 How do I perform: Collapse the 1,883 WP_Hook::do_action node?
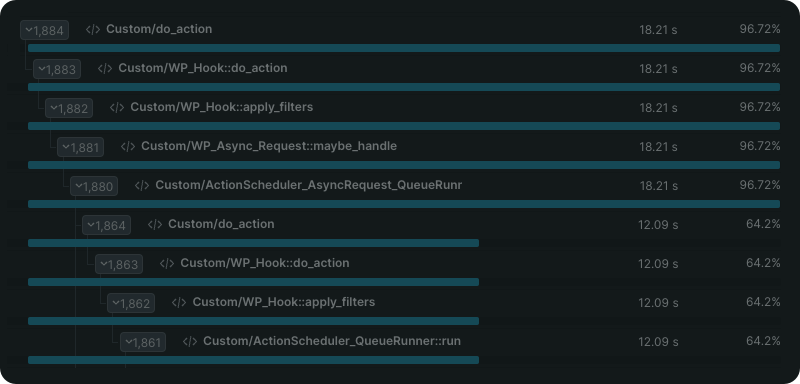pos(57,69)
